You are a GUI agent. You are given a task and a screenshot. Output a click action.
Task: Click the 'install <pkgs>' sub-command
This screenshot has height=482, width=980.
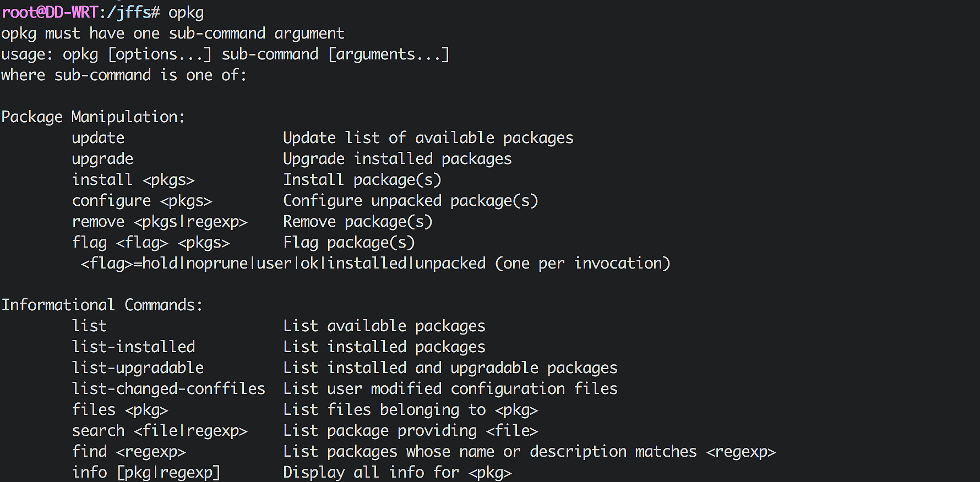click(133, 180)
